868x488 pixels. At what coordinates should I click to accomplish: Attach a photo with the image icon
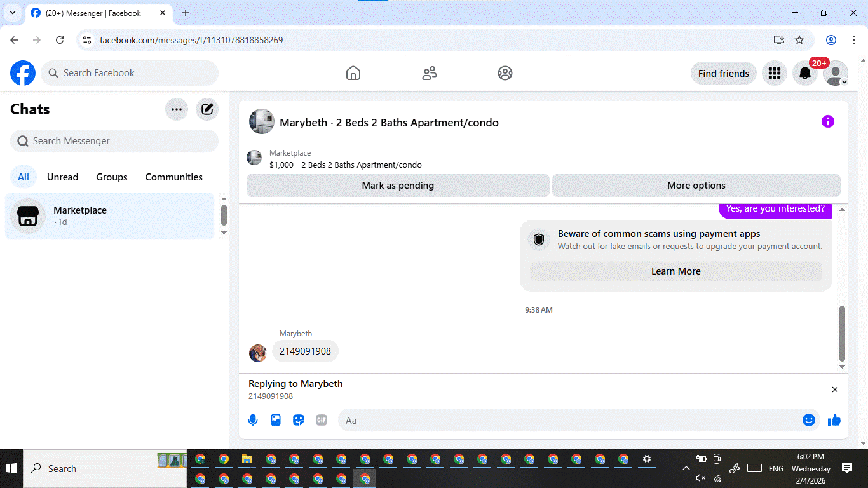[276, 420]
